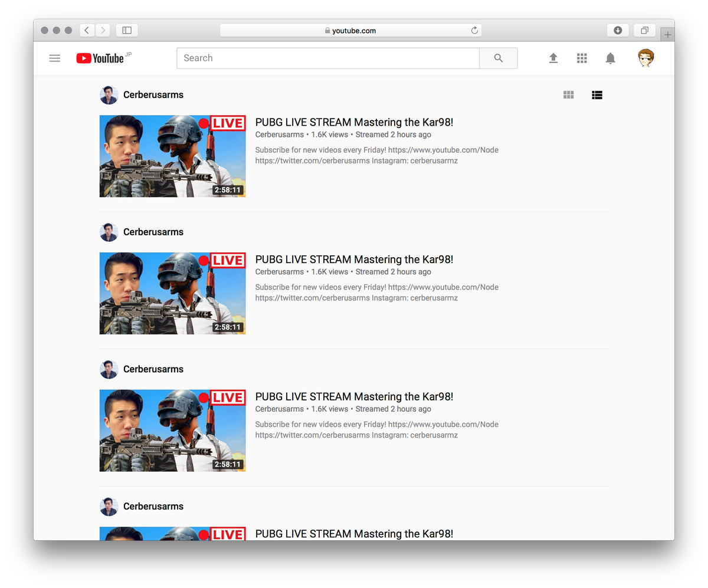Image resolution: width=708 pixels, height=588 pixels.
Task: Click gray Cerberusarms link under first video title
Action: click(x=280, y=134)
